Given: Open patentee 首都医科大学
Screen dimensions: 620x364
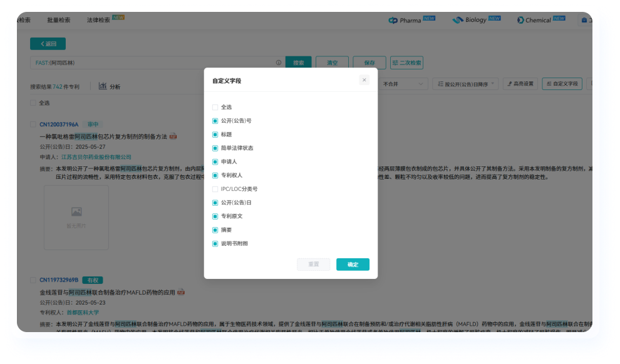Looking at the screenshot, I should pyautogui.click(x=83, y=313).
